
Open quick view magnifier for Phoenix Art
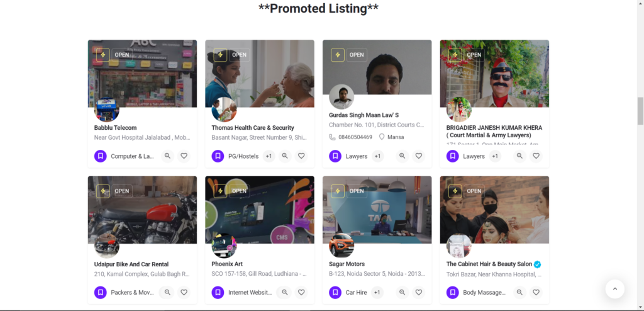pos(285,293)
